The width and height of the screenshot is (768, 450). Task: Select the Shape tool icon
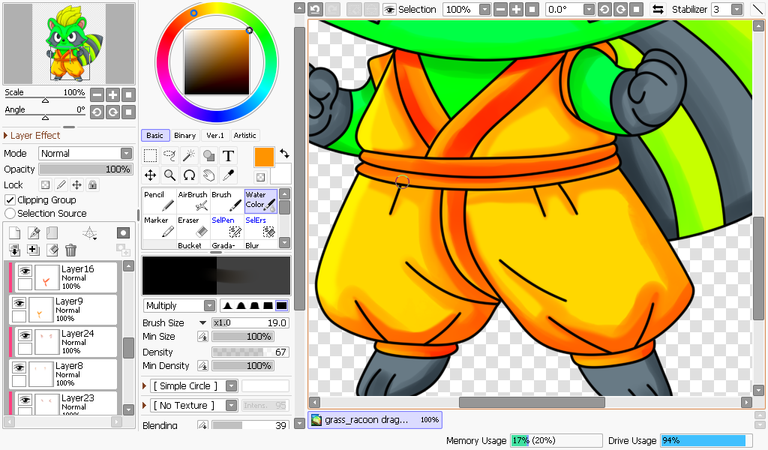pyautogui.click(x=209, y=156)
